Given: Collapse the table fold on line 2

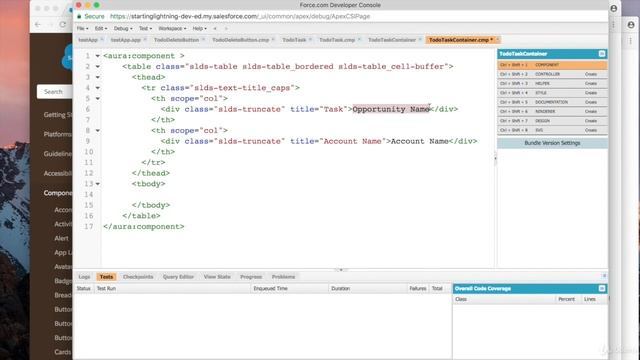Looking at the screenshot, I should point(98,67).
